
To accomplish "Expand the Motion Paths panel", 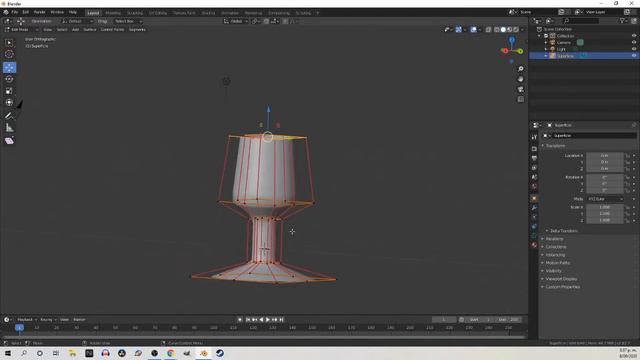I will (x=558, y=263).
